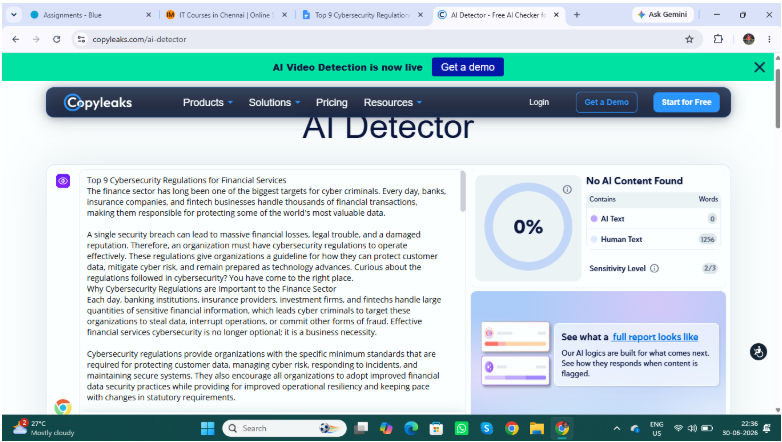
Task: Click the Chrome icon below the text box
Action: click(x=63, y=407)
